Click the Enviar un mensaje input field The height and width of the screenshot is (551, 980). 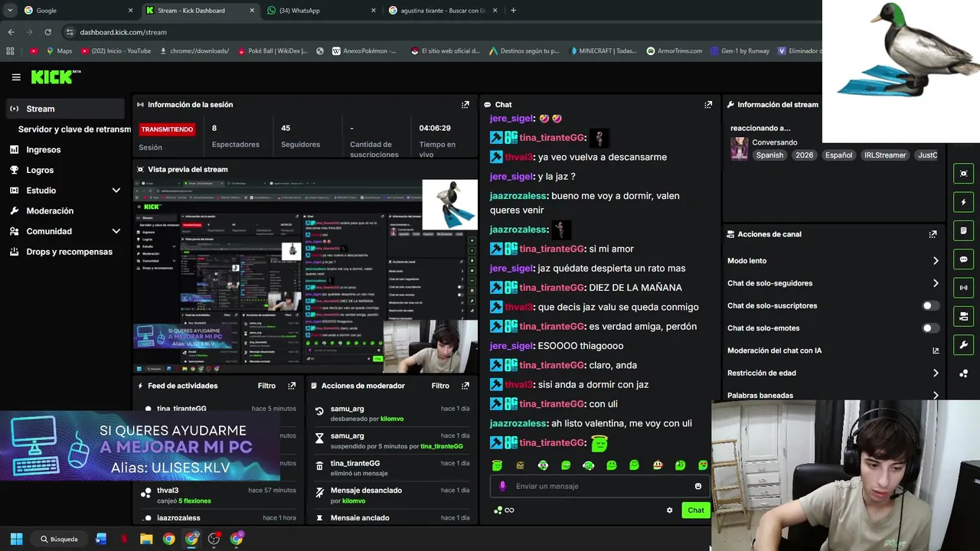click(599, 486)
